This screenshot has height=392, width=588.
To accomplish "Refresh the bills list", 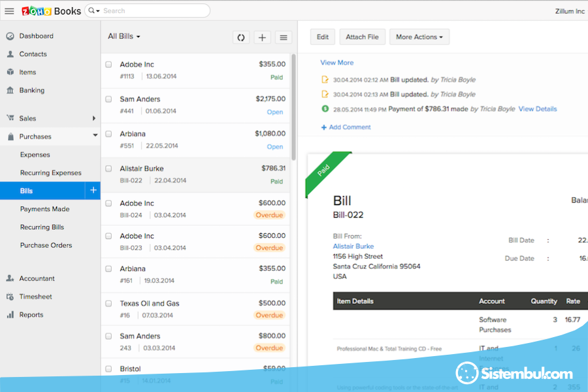I will click(241, 37).
